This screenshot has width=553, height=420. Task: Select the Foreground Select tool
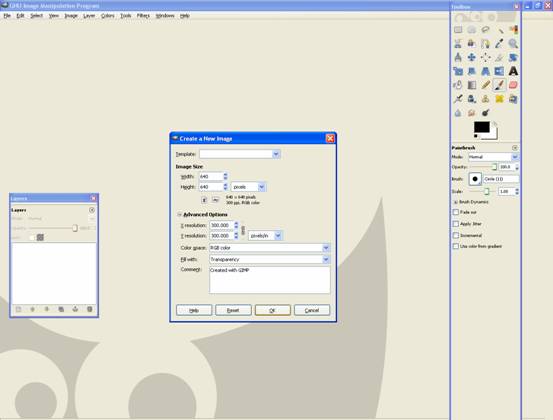(472, 44)
